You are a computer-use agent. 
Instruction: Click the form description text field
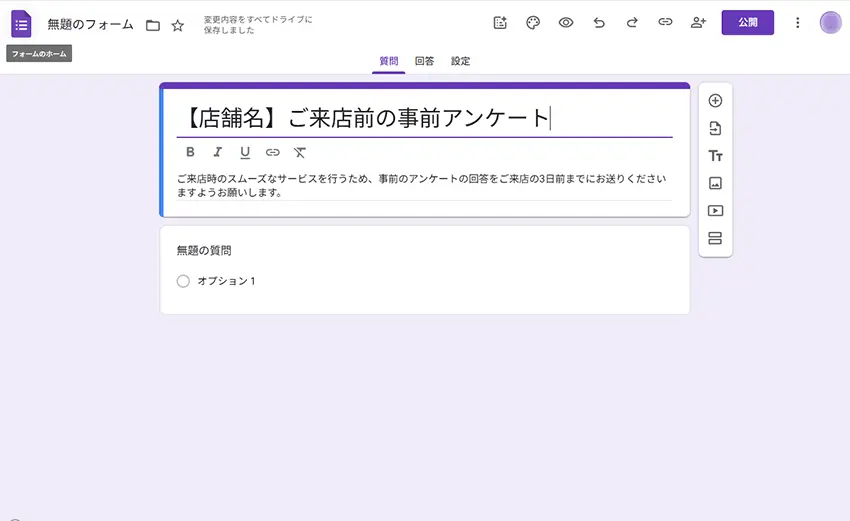click(x=420, y=185)
